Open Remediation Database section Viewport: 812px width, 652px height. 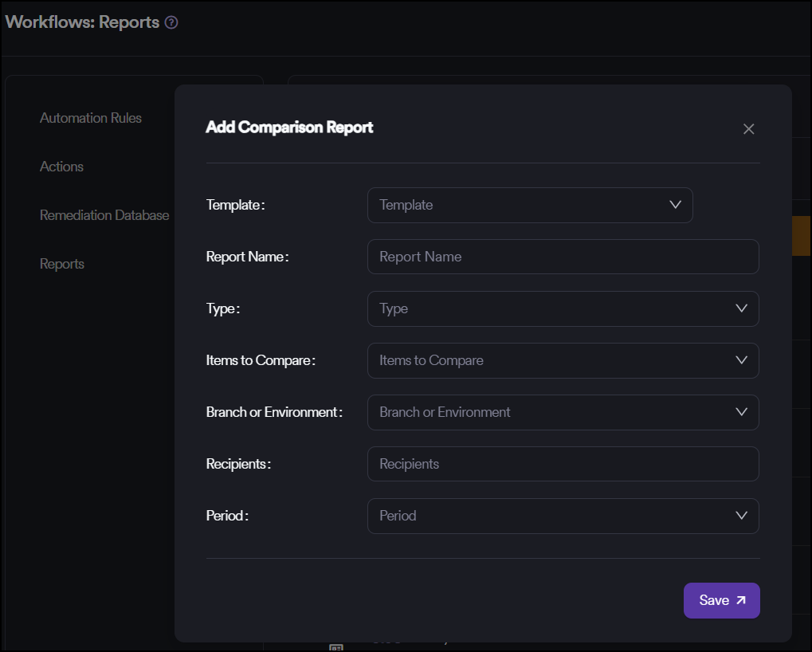(104, 215)
